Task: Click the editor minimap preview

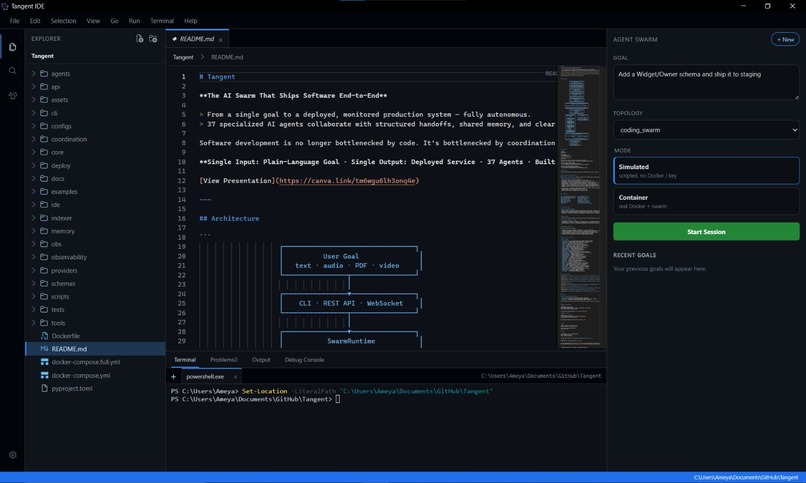Action: point(580,207)
